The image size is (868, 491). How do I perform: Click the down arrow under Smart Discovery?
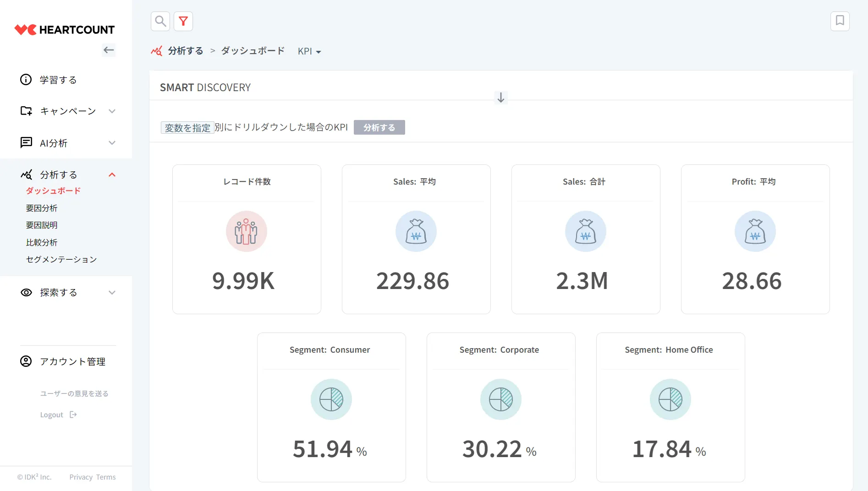pos(500,98)
